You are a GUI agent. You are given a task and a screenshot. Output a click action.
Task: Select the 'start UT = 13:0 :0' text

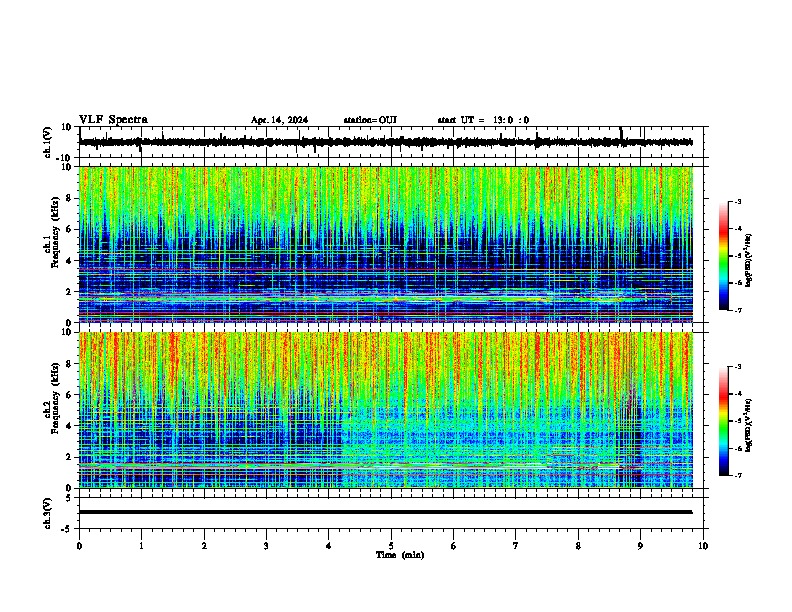pos(483,120)
